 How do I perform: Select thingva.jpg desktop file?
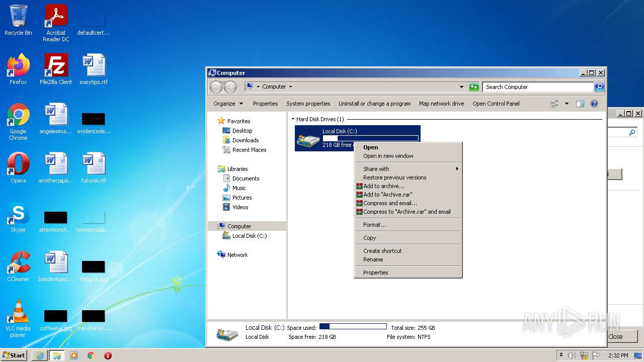pos(94,270)
